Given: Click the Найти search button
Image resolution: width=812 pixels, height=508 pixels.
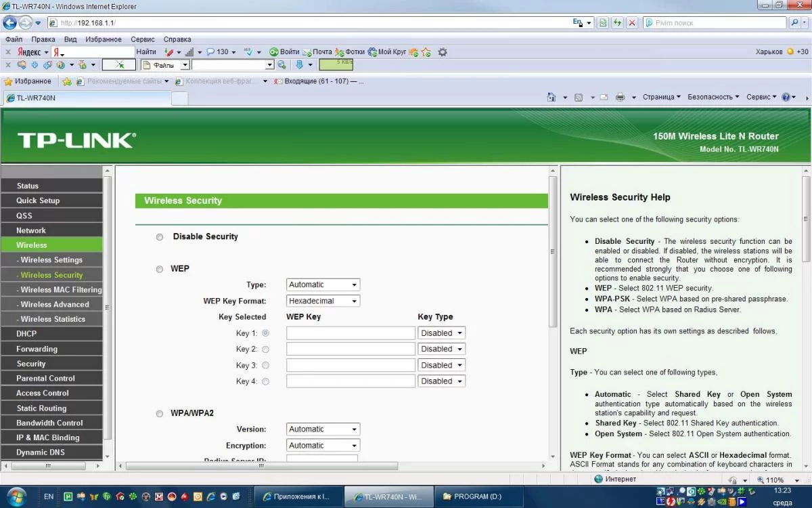Looking at the screenshot, I should [x=145, y=51].
